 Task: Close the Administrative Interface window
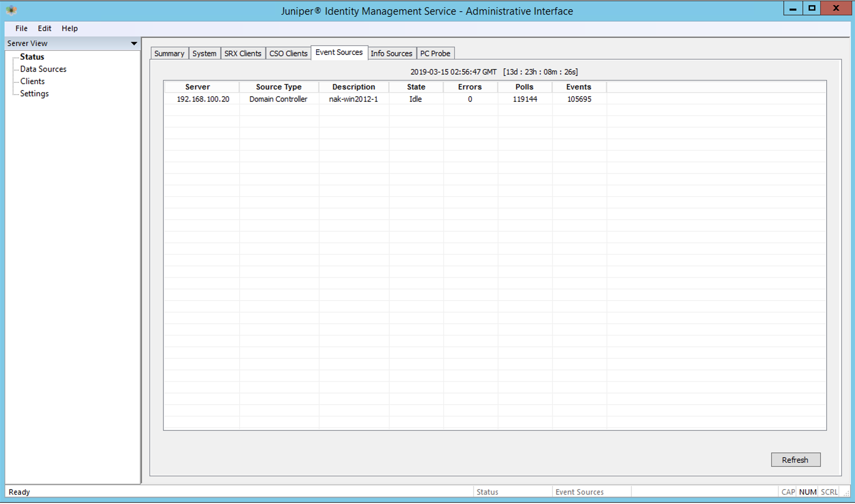(x=836, y=9)
